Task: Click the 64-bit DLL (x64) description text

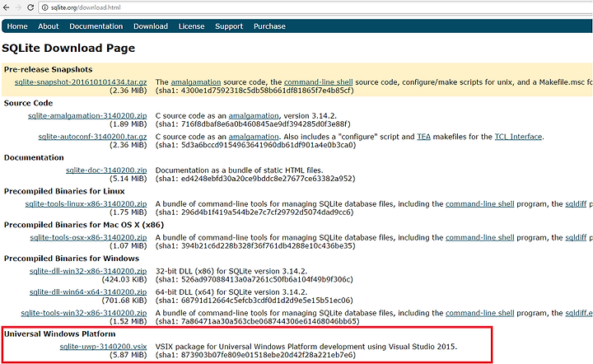Action: [x=231, y=292]
